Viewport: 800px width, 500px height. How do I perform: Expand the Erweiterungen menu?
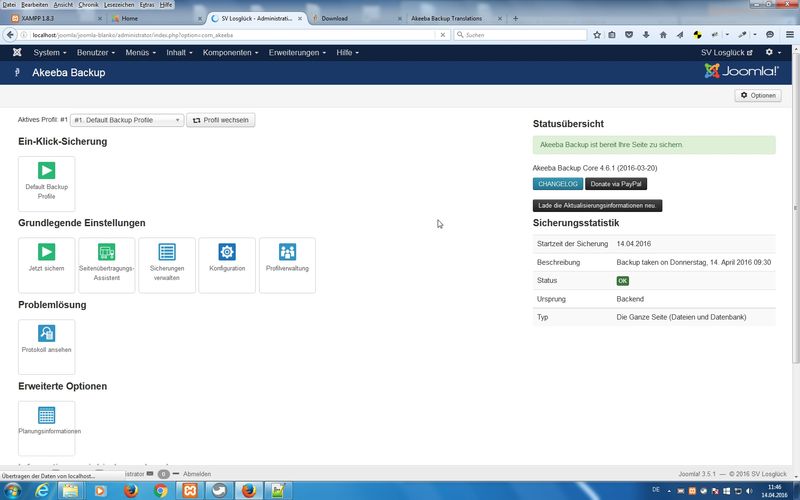297,53
